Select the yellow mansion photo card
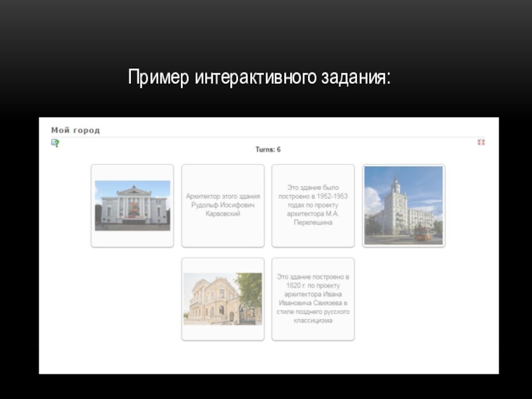Viewport: 532px width, 399px height. (x=223, y=299)
